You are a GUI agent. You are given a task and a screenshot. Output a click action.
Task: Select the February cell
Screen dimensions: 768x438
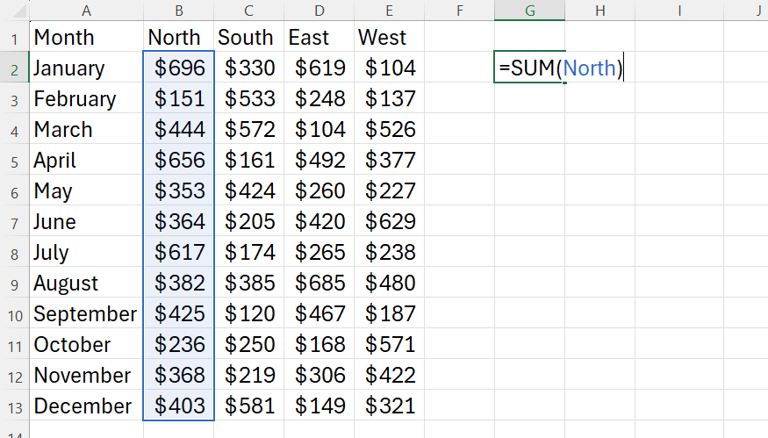[x=86, y=98]
